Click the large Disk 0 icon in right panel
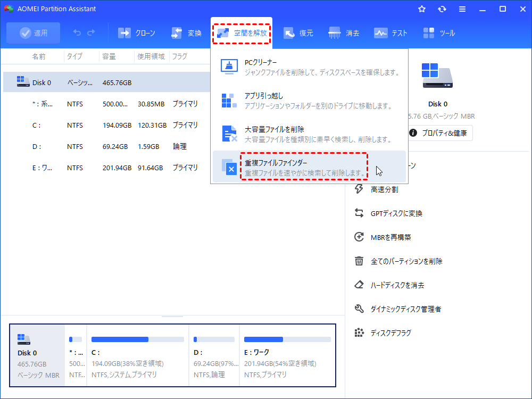532x399 pixels. click(x=437, y=76)
